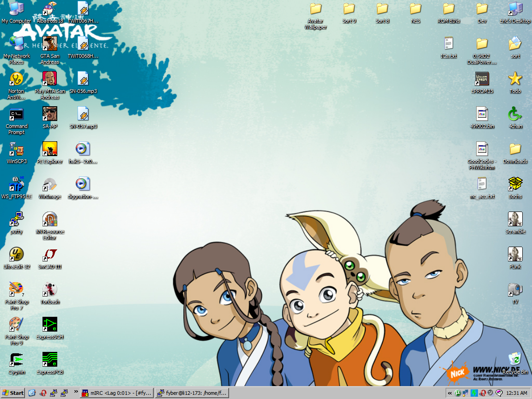The width and height of the screenshot is (532, 399).
Task: Open the volume speaker tray icon
Action: (490, 393)
